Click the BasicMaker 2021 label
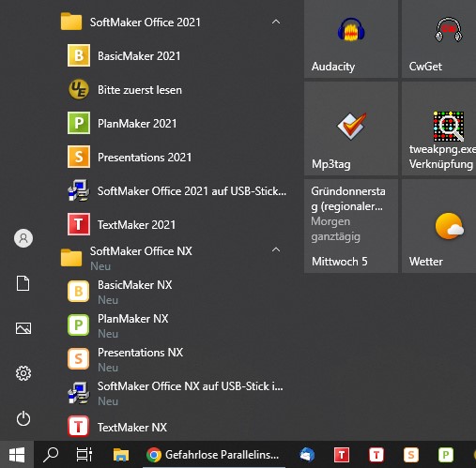Image resolution: width=476 pixels, height=468 pixels. click(139, 56)
